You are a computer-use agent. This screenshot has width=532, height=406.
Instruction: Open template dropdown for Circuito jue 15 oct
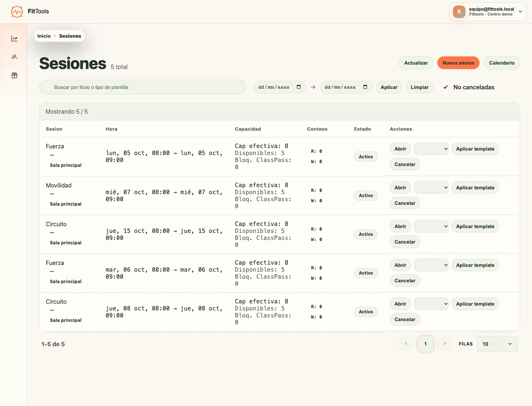coord(431,226)
